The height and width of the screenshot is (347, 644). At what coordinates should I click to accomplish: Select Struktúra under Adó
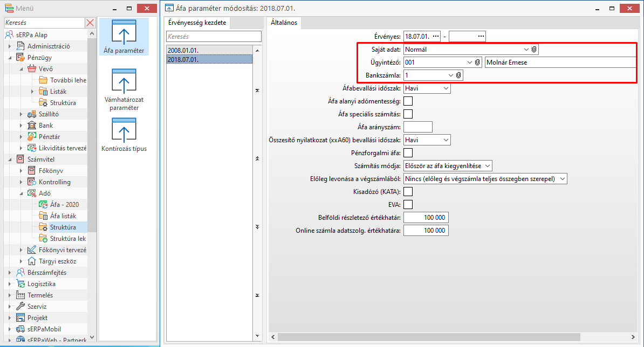point(63,227)
